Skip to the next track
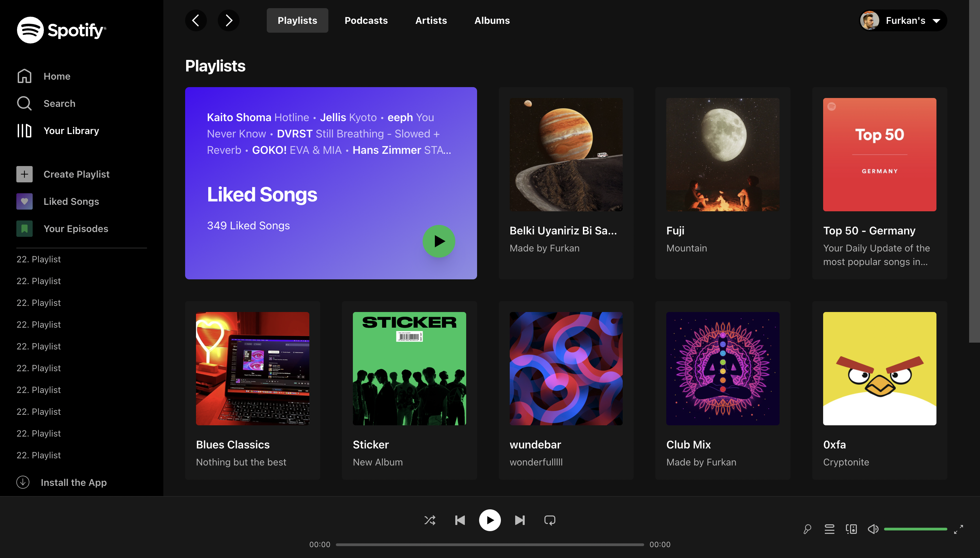Viewport: 980px width, 558px height. pos(520,520)
